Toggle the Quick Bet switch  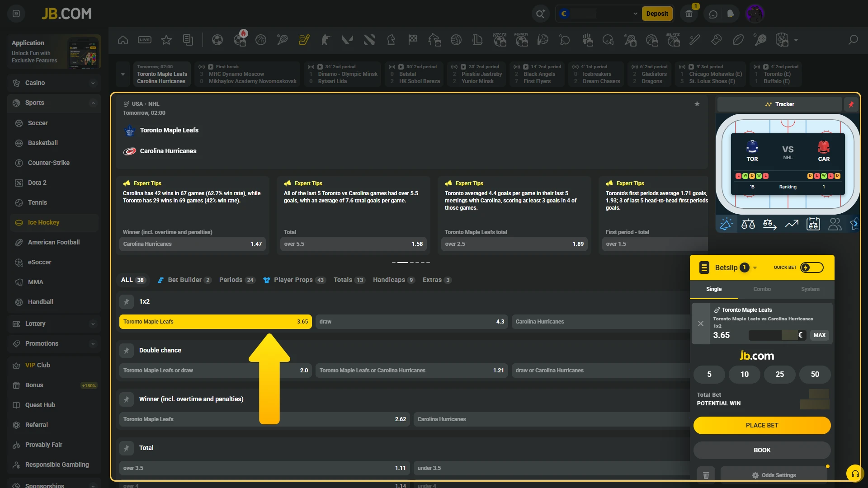812,267
